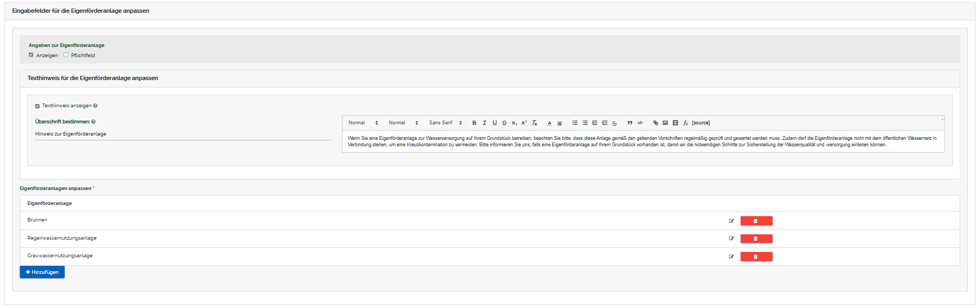Toggle the Texthinweis anzeigen checkbox
980x308 pixels.
tap(37, 106)
